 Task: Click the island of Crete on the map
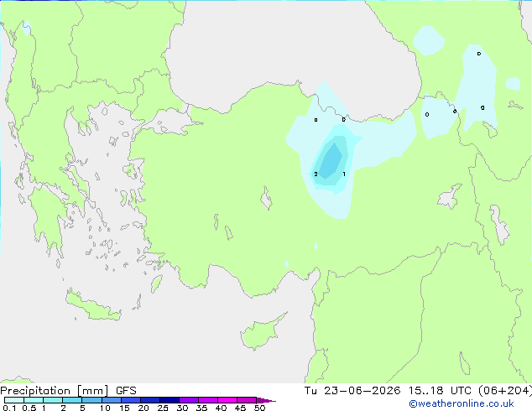click(92, 306)
